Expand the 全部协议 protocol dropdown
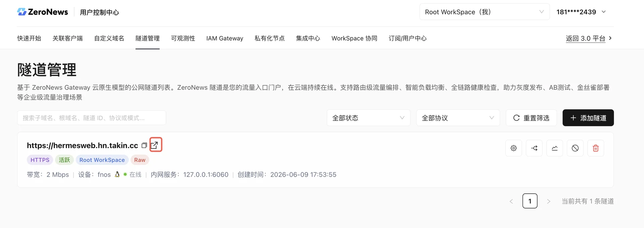The height and width of the screenshot is (228, 644). [458, 118]
